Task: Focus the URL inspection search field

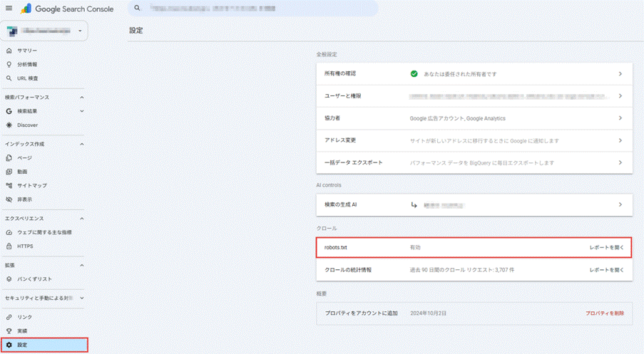Action: tap(253, 9)
